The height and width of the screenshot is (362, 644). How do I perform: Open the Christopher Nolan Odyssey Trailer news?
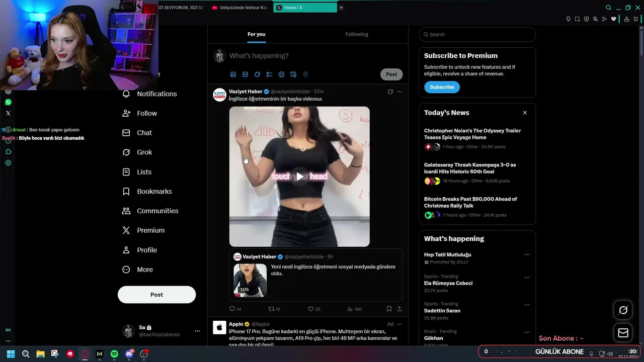pos(472,134)
